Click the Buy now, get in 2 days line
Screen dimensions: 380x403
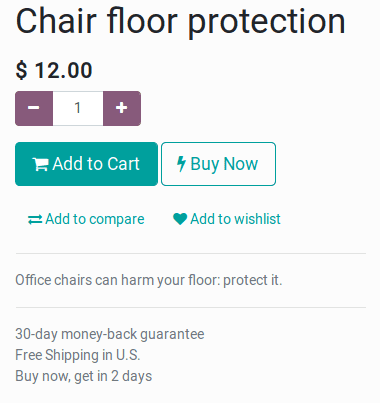click(x=84, y=376)
